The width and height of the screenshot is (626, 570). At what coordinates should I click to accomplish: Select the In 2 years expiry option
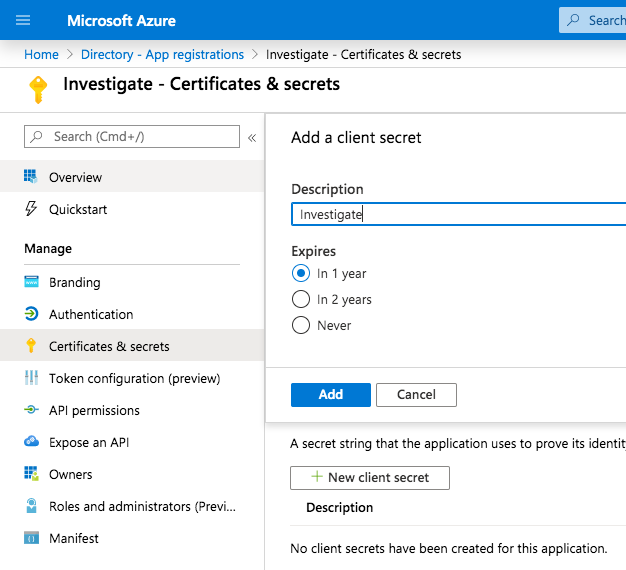point(300,299)
